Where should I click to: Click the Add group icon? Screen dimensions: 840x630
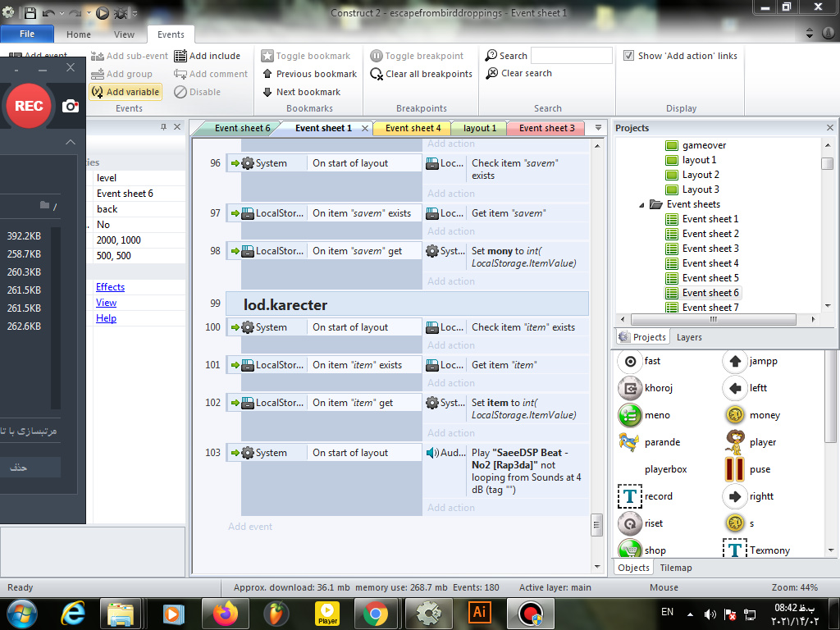(97, 74)
